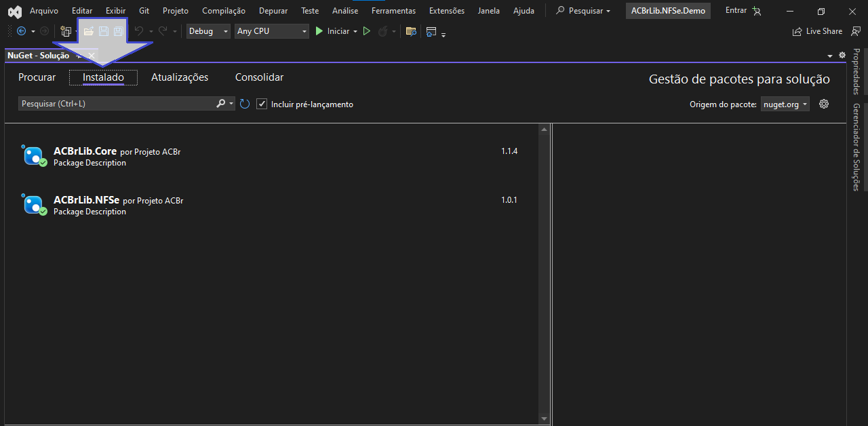Open the Git menu

[144, 11]
